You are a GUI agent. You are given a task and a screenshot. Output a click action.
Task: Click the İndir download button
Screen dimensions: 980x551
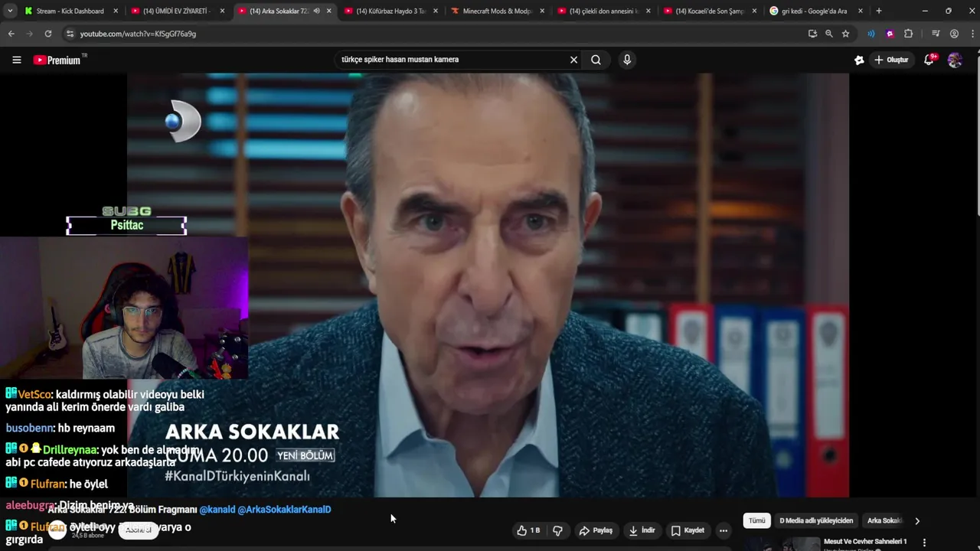(642, 530)
